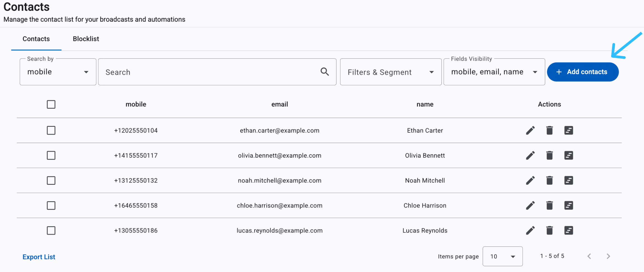
Task: Open notes icon for Noah Mitchell
Action: tap(569, 181)
